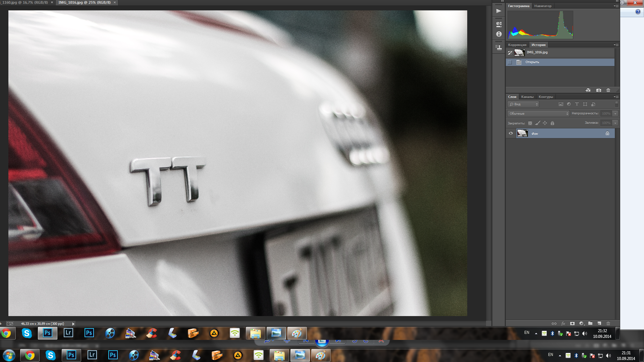The image size is (644, 362).
Task: Open the Windows Start orb
Action: [9, 355]
